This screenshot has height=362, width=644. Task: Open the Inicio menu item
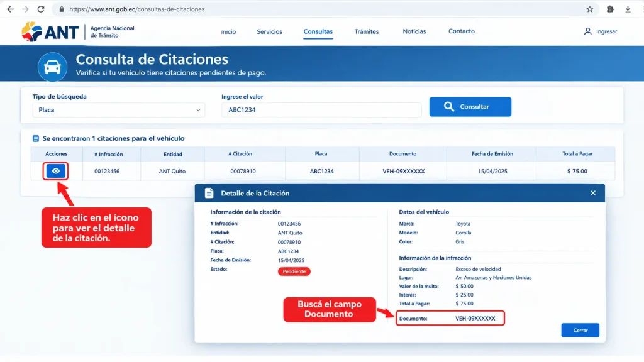228,31
